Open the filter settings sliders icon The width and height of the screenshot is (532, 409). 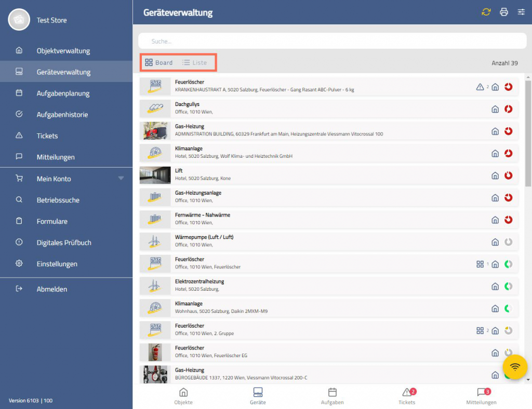coord(521,12)
